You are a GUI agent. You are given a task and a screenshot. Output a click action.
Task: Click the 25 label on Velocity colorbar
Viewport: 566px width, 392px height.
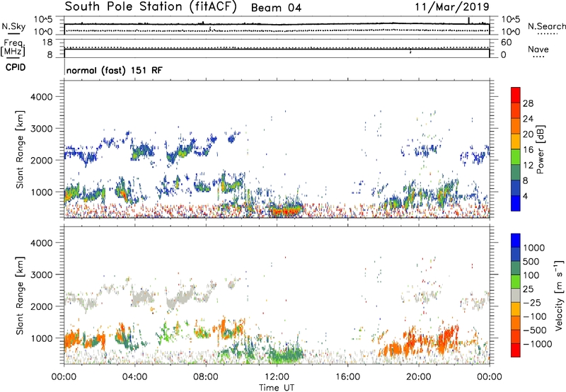(x=529, y=289)
